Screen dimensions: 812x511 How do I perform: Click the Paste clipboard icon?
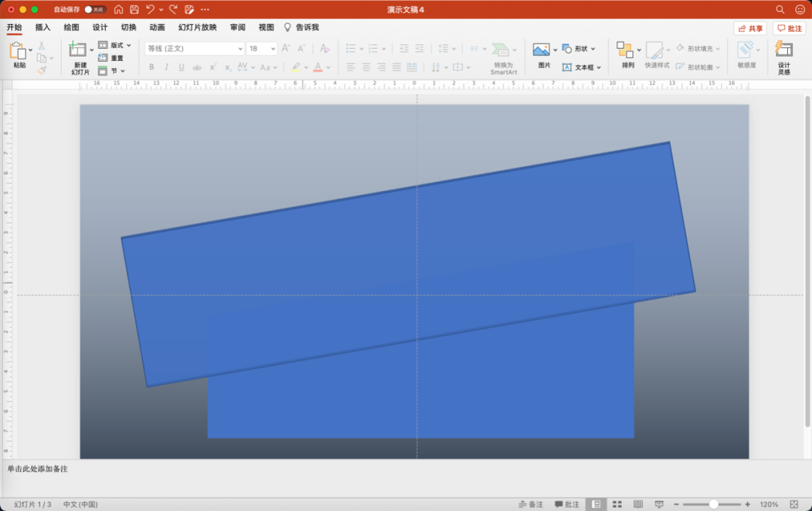pos(17,50)
